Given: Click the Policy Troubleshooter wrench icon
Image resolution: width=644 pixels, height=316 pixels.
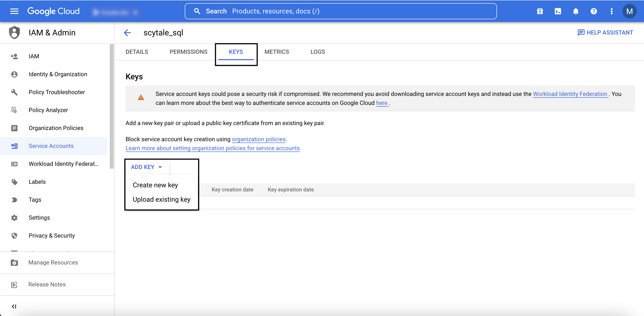Looking at the screenshot, I should [x=14, y=92].
